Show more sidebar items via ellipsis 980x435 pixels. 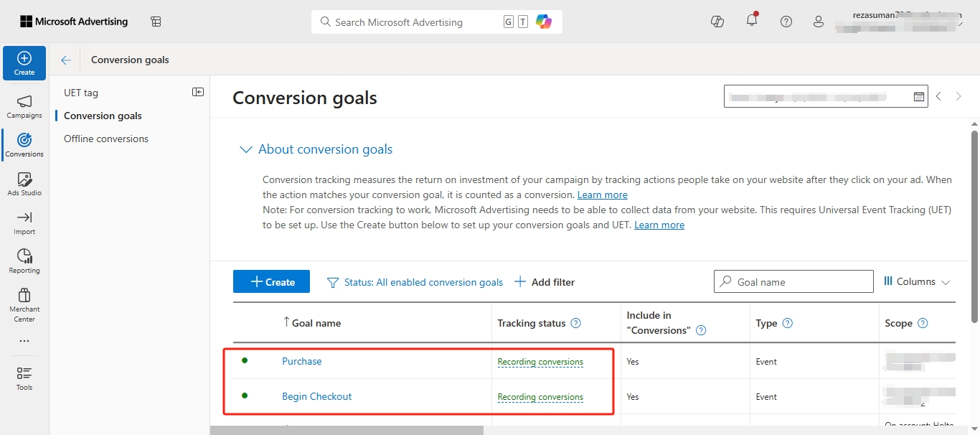(24, 341)
